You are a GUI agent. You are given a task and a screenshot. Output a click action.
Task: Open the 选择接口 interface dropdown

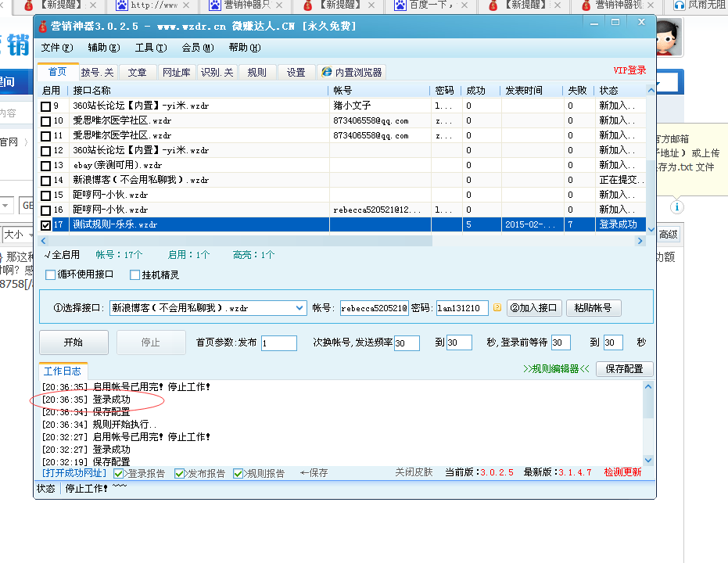pos(299,308)
